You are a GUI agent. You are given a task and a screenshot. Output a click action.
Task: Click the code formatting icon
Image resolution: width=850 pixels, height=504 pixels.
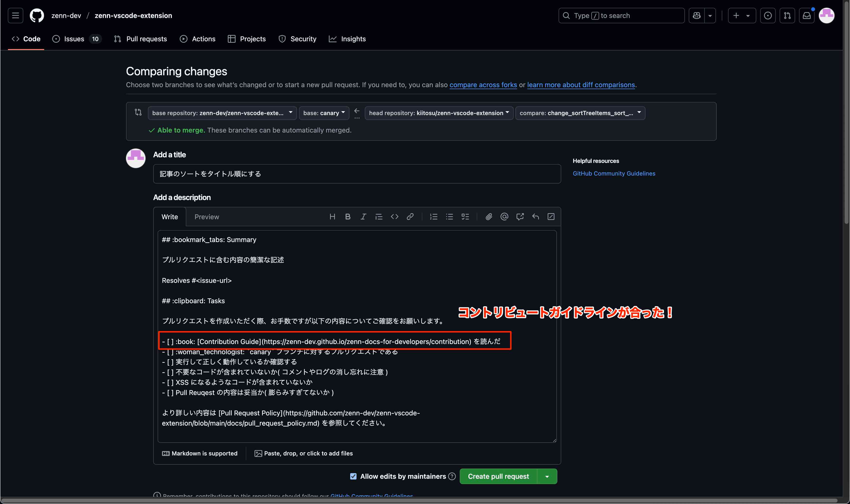coord(394,217)
